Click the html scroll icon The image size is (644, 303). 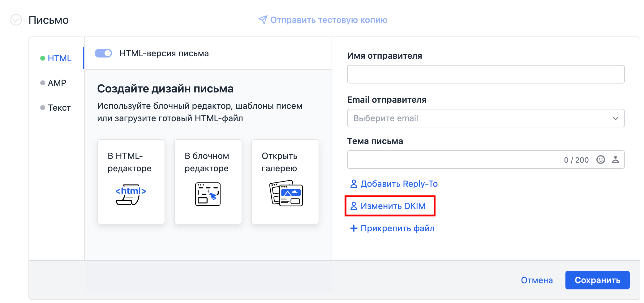(x=131, y=195)
